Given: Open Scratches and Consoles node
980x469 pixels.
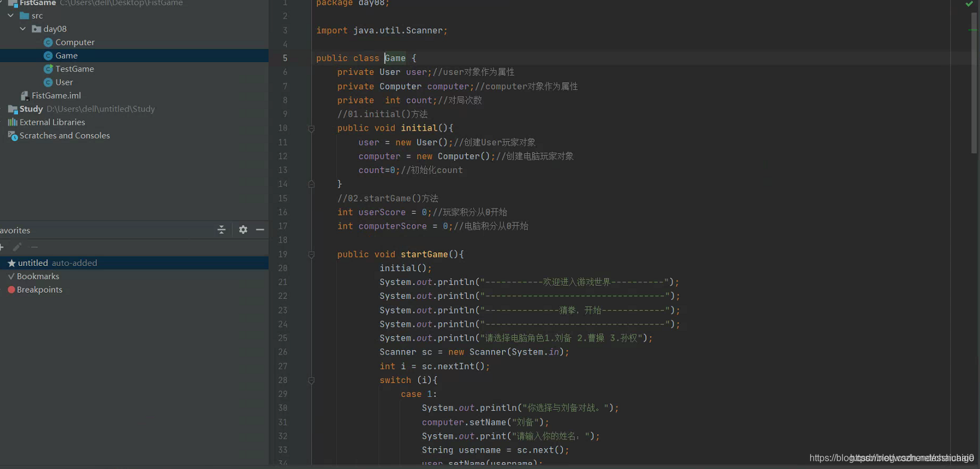Looking at the screenshot, I should click(x=64, y=136).
